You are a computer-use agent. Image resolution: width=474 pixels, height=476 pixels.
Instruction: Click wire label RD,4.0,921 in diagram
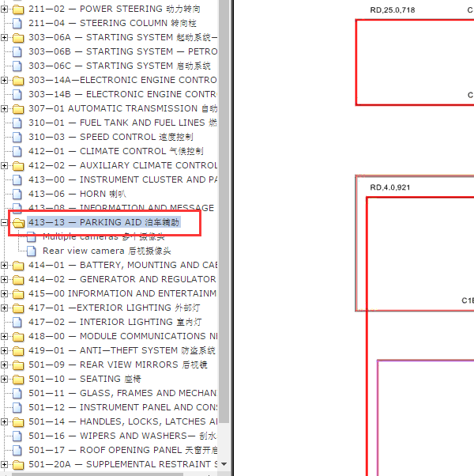coord(390,187)
